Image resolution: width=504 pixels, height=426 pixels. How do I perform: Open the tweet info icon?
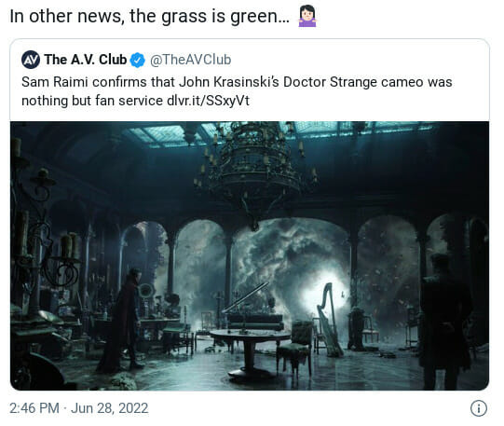pyautogui.click(x=479, y=408)
